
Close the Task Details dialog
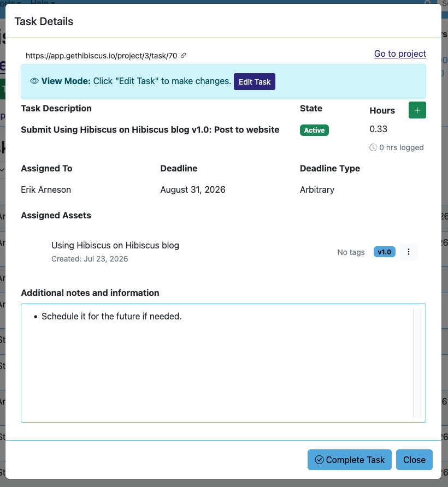pyautogui.click(x=414, y=460)
